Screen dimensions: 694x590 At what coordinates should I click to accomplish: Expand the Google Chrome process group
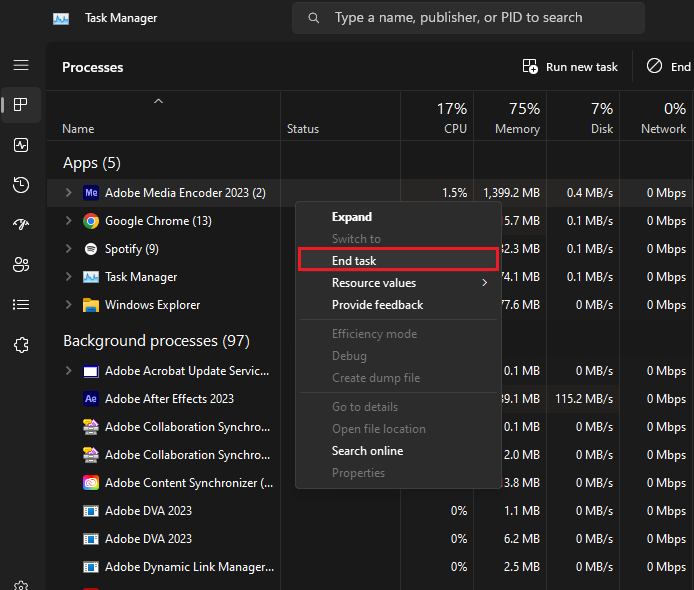coord(68,221)
